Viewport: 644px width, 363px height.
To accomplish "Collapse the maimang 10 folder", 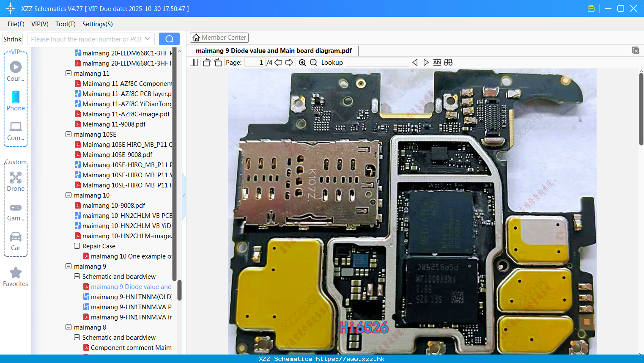I will point(69,195).
